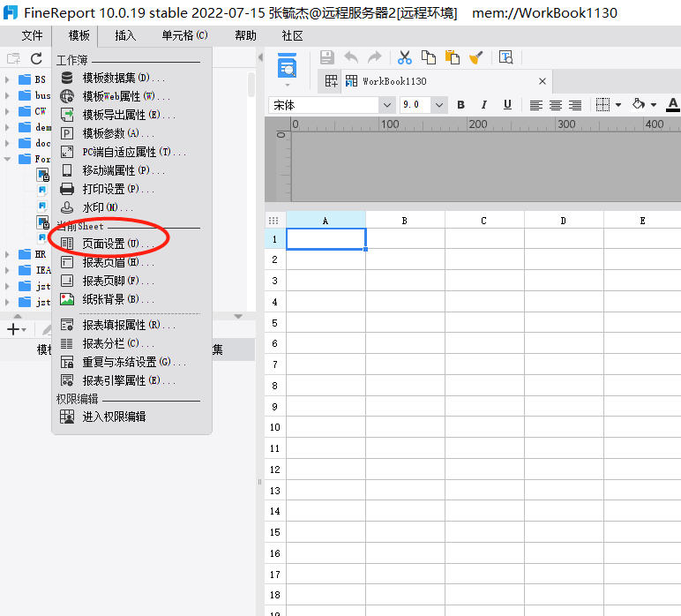
Task: Expand the IEA folder
Action: point(7,270)
